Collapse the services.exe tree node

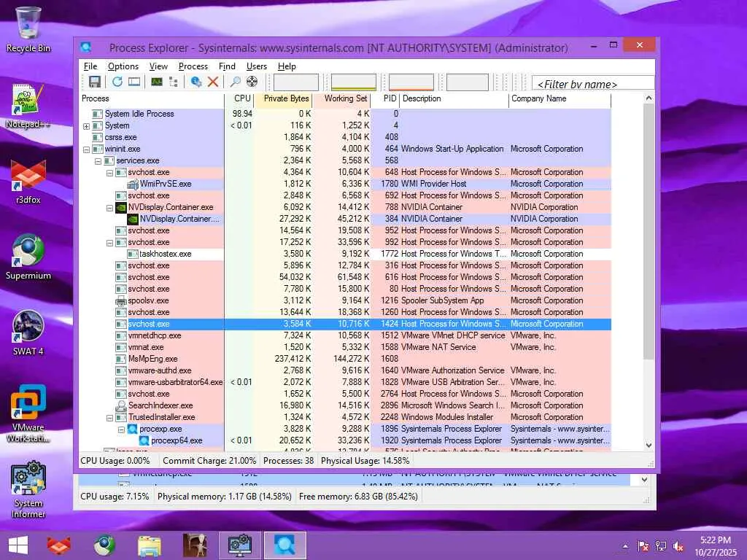(98, 161)
